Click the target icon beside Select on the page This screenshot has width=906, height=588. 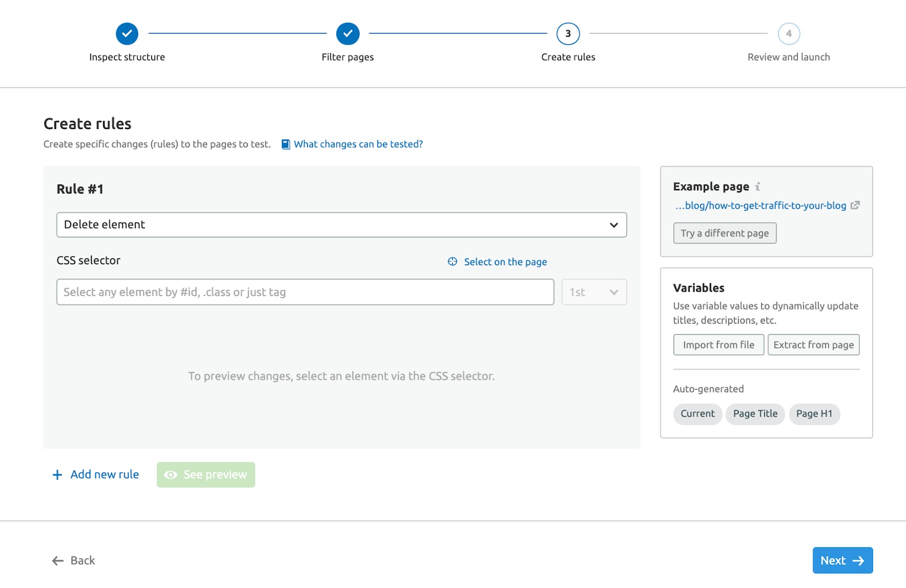point(452,261)
